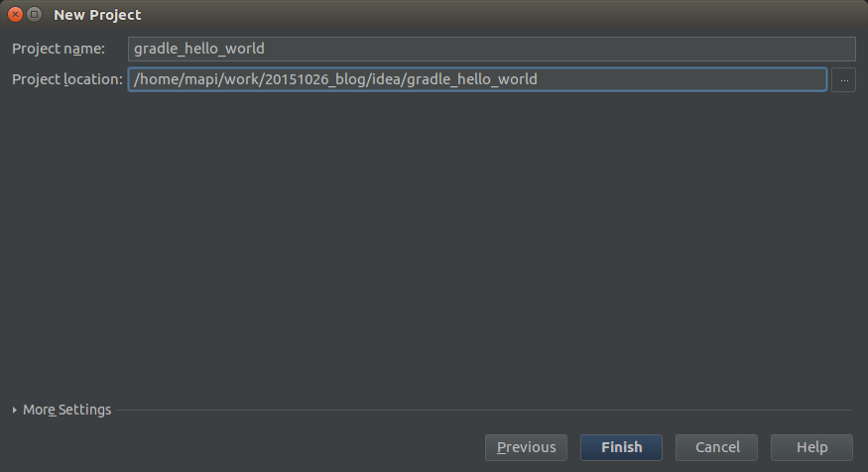Close the New Project dialog window
Screen dimensions: 868x472
(x=16, y=15)
